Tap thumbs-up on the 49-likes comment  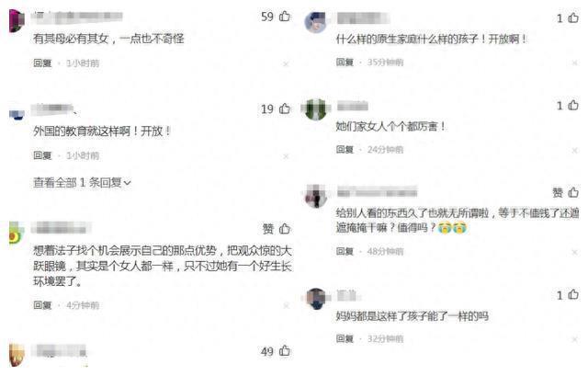[x=285, y=351]
